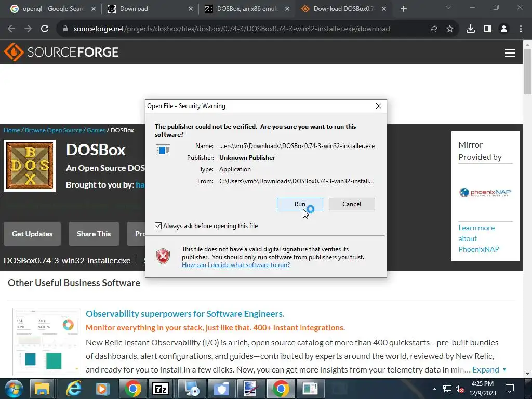Screen dimensions: 532x399
Task: Show hidden system tray icons
Action: (434, 389)
